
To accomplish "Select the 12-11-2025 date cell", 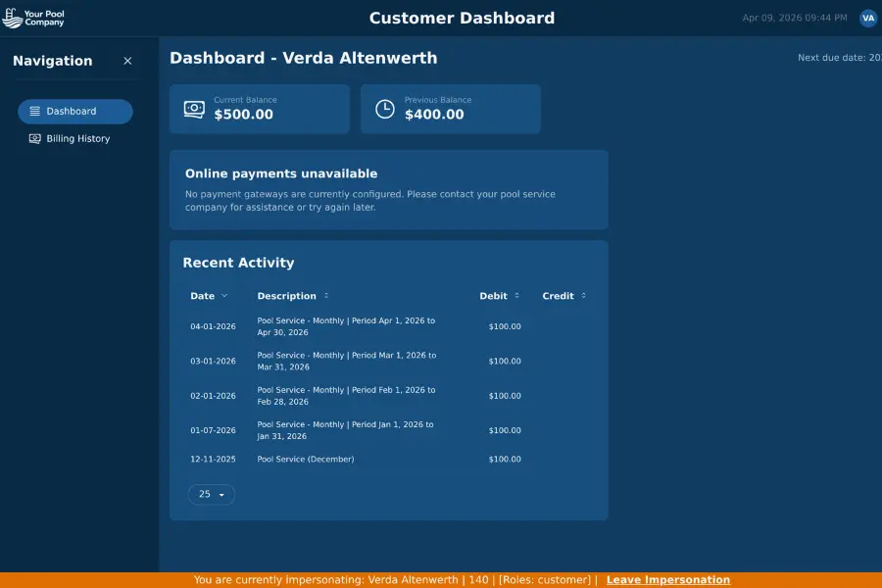I will (x=213, y=460).
